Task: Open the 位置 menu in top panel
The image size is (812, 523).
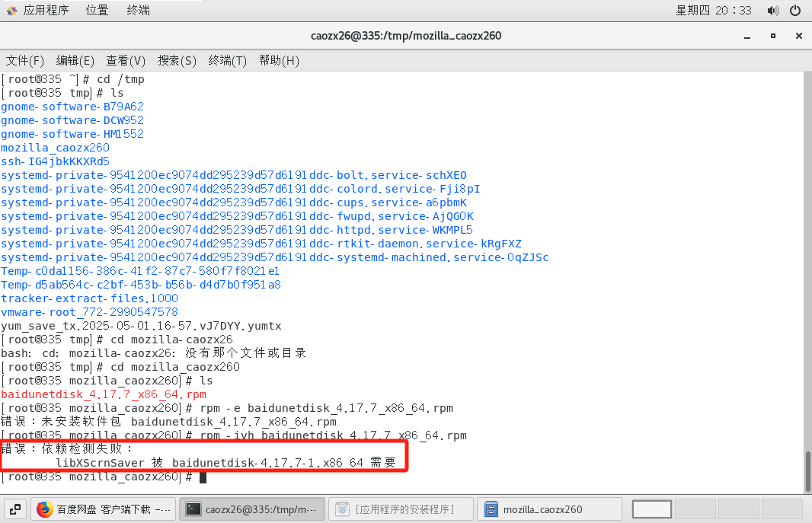Action: coord(97,11)
